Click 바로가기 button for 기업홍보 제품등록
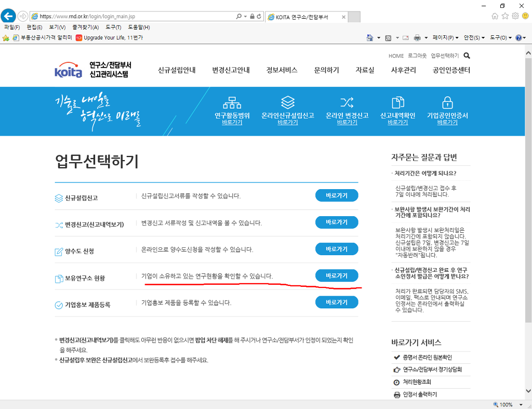The height and width of the screenshot is (409, 532). click(337, 302)
